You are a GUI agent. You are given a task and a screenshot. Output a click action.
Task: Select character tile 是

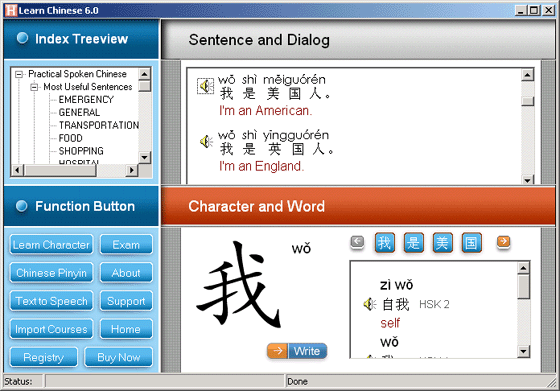pyautogui.click(x=414, y=243)
